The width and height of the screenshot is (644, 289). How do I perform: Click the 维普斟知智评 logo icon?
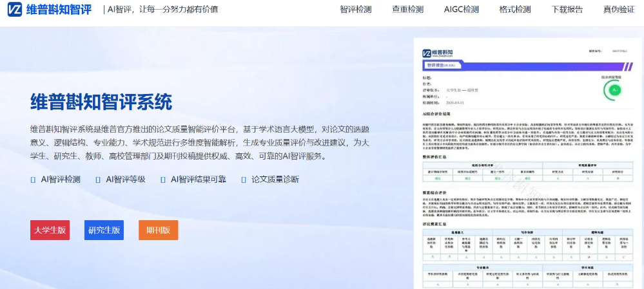click(15, 10)
